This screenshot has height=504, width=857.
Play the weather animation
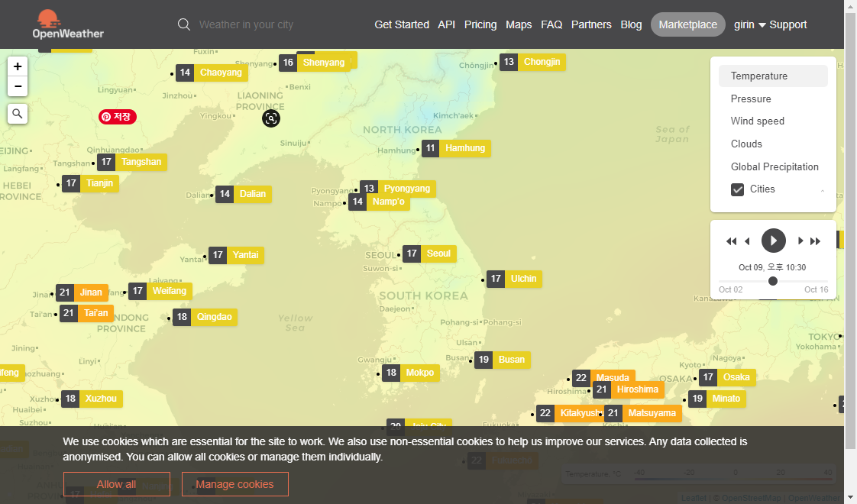(x=774, y=241)
